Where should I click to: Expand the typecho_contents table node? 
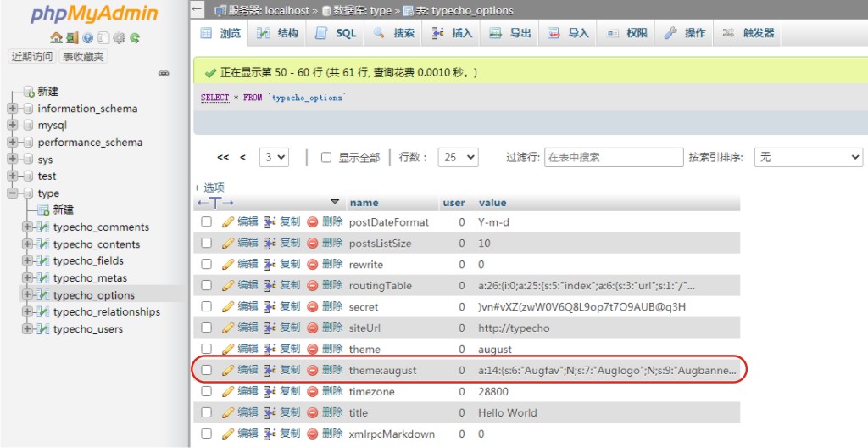coord(27,244)
